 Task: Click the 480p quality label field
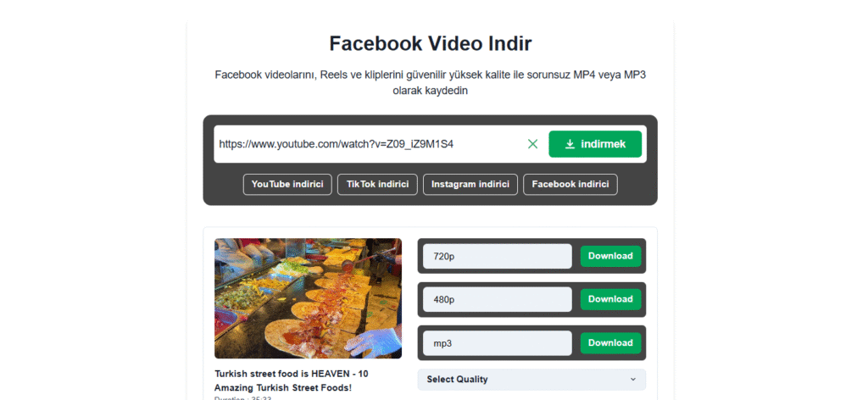[497, 299]
